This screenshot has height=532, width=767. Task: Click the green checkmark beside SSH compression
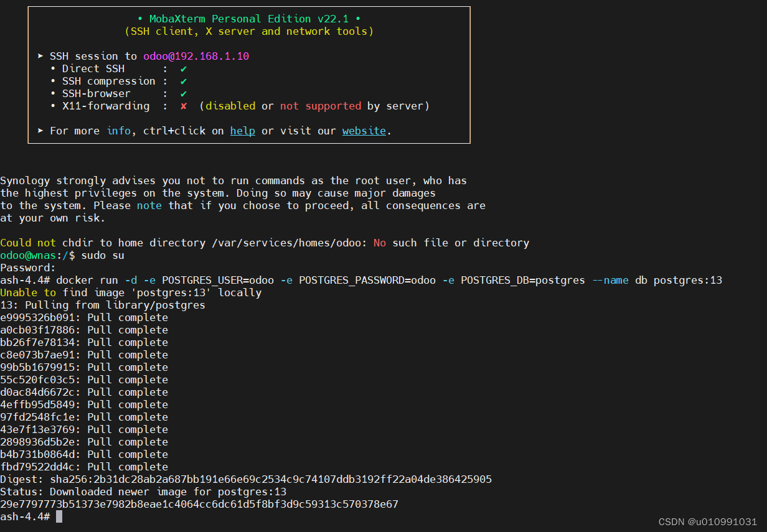(184, 81)
